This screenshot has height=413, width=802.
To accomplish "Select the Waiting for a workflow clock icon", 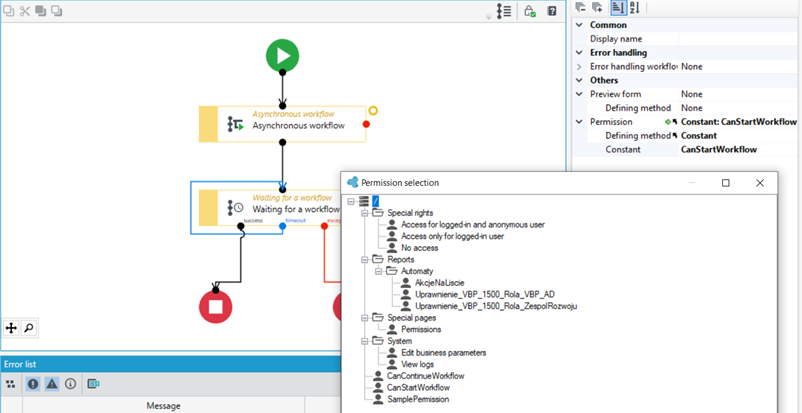I will pos(235,207).
